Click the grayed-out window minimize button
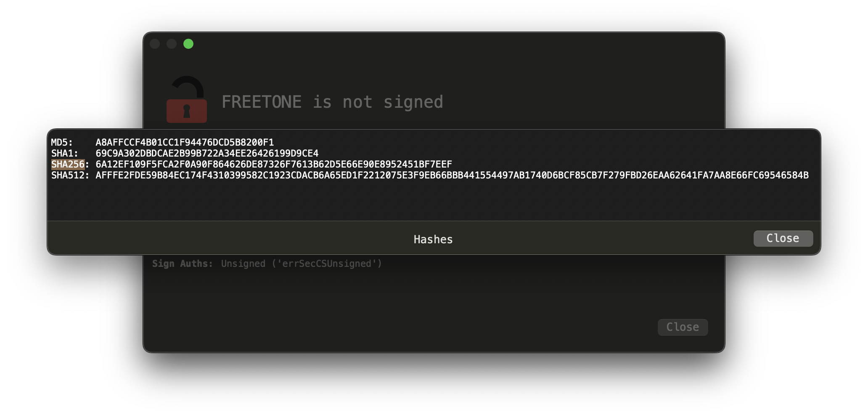This screenshot has width=868, height=415. (172, 44)
